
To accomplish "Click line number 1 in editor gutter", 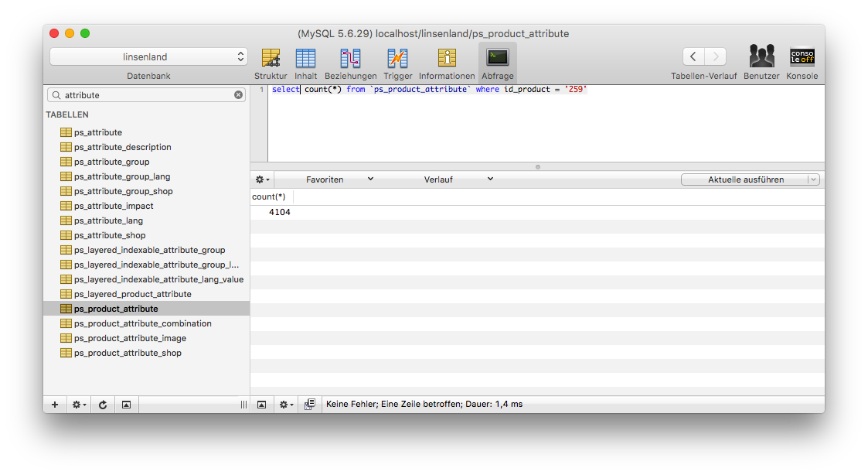I will click(262, 89).
